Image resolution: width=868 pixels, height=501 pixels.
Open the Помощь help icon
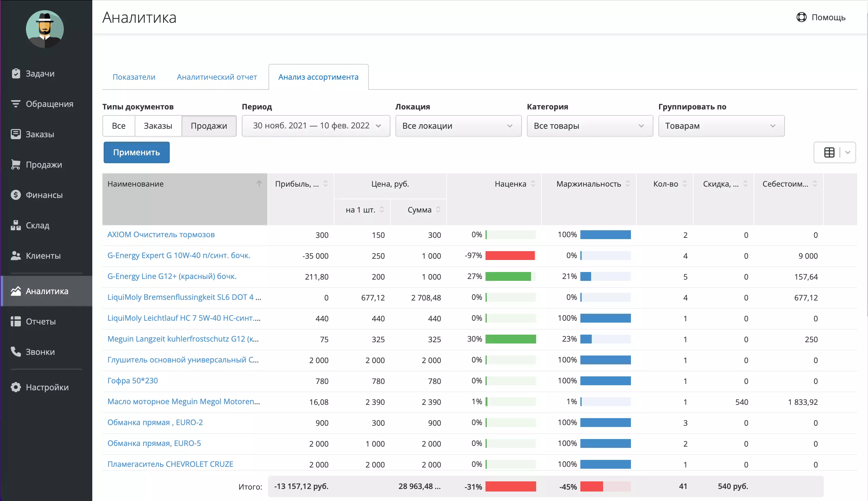coord(802,17)
